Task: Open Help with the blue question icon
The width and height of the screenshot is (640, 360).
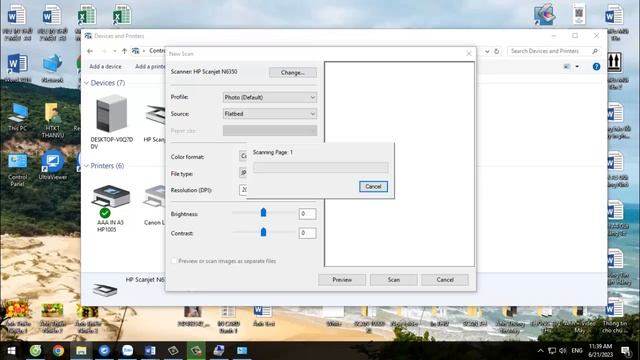Action: click(x=596, y=67)
